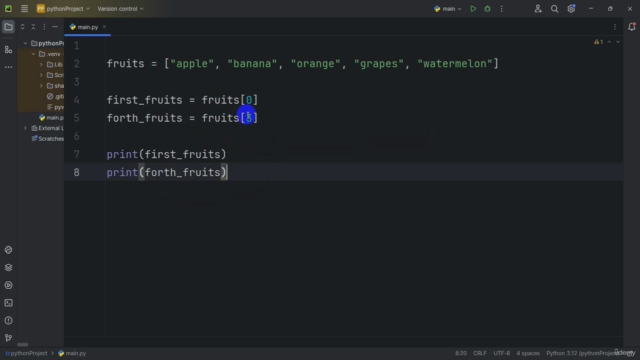Select main.py in project tree

pos(51,118)
